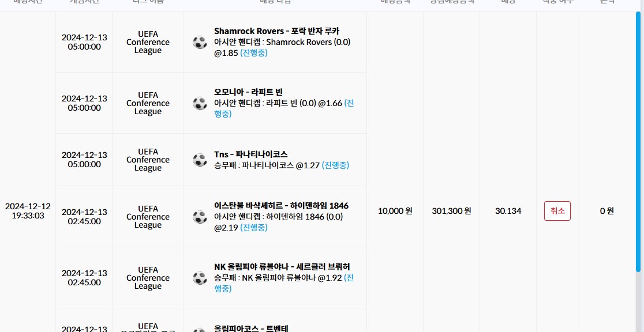Select the soccer ball next to Tns - 파나티나이코스
The image size is (644, 332).
[200, 160]
